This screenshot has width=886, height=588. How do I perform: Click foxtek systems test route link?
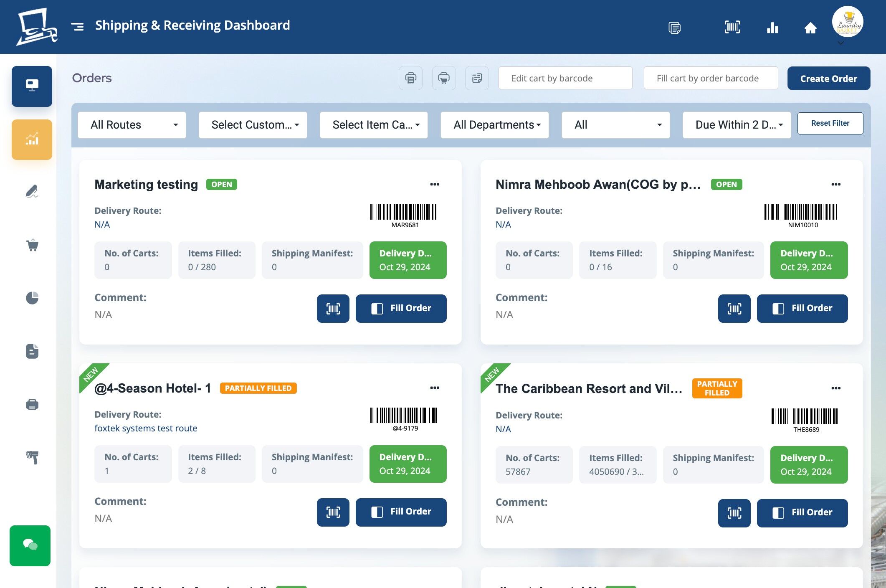(146, 428)
